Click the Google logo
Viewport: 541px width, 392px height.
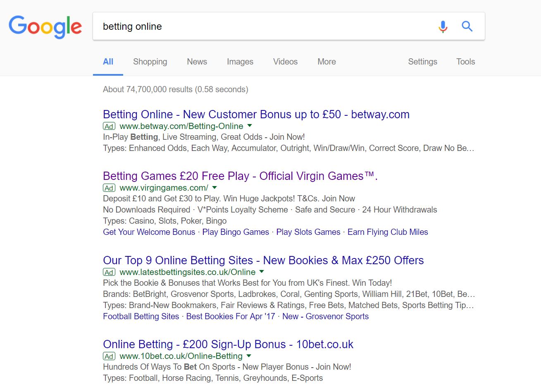tap(45, 27)
